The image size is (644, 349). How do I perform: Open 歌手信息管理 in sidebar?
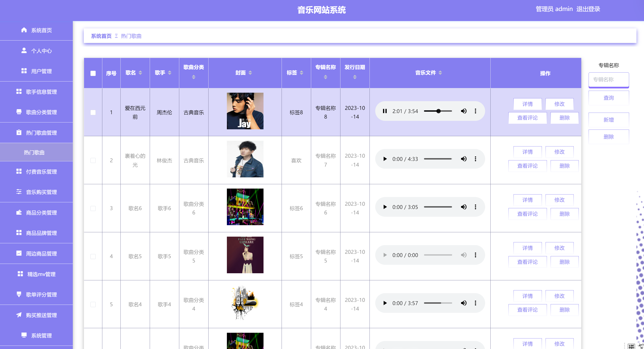36,92
